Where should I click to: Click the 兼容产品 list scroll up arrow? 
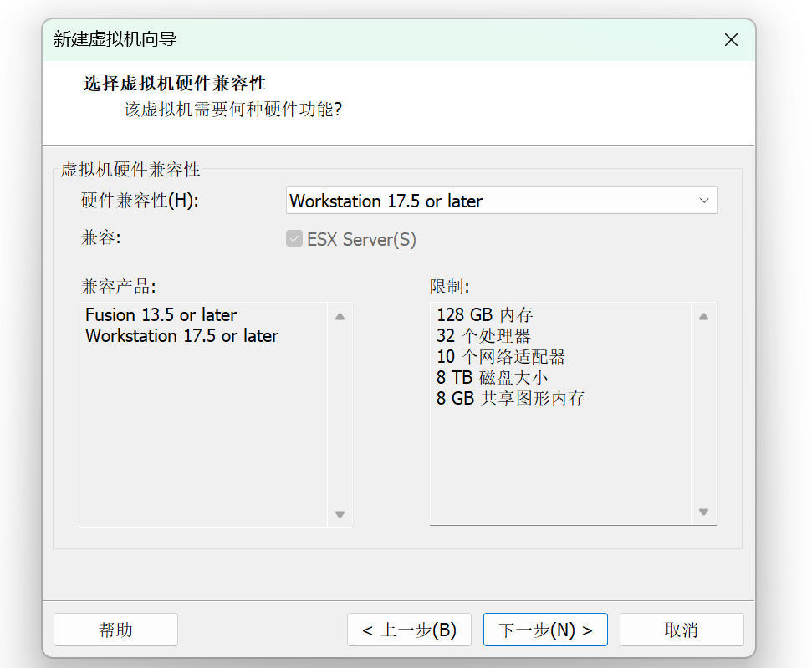340,316
